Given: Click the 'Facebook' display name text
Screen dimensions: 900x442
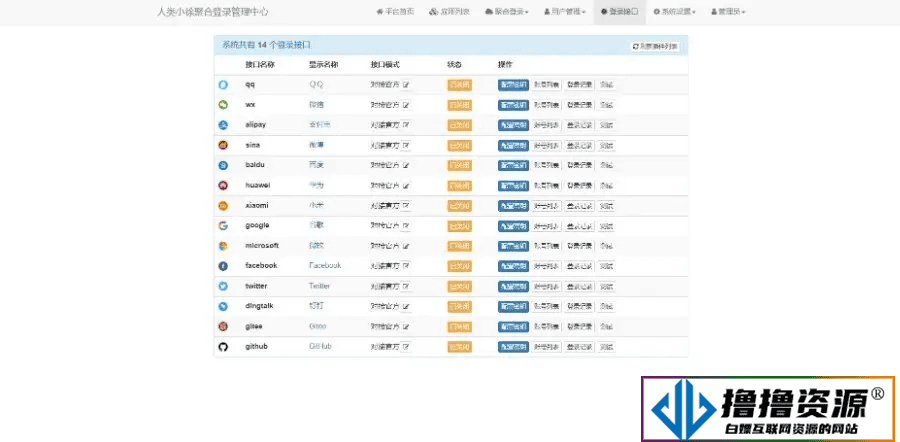Looking at the screenshot, I should 325,265.
